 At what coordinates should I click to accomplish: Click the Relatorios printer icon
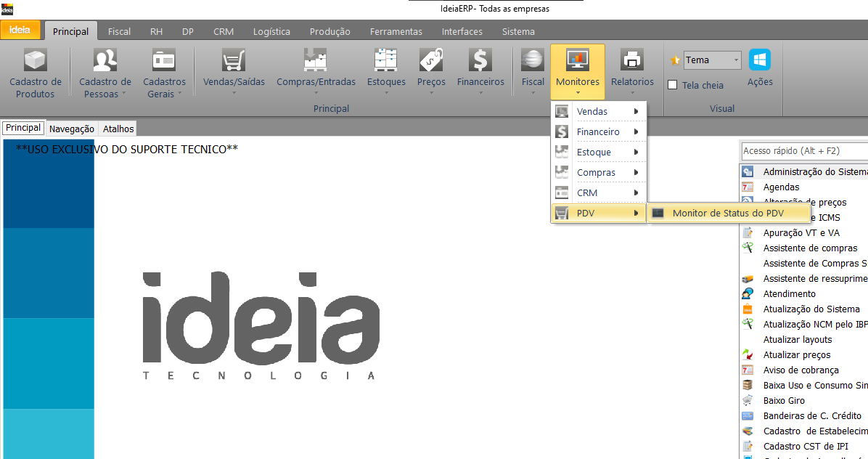click(632, 60)
